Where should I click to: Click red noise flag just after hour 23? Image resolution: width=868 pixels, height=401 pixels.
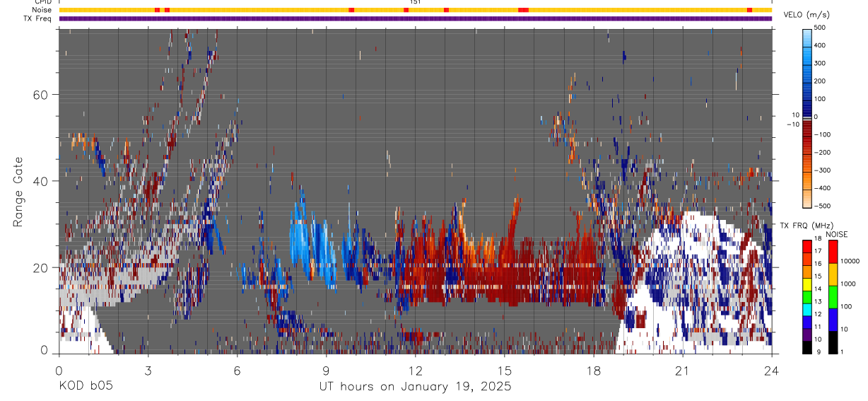tap(749, 10)
